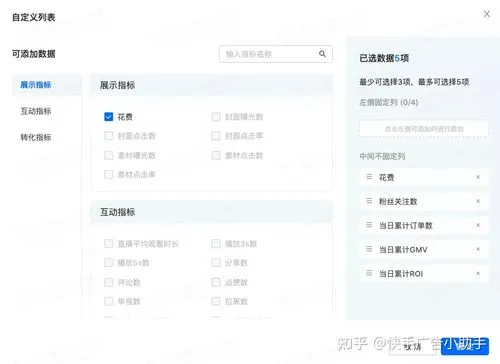
Task: Switch to 互动指标 category tab
Action: pos(36,111)
